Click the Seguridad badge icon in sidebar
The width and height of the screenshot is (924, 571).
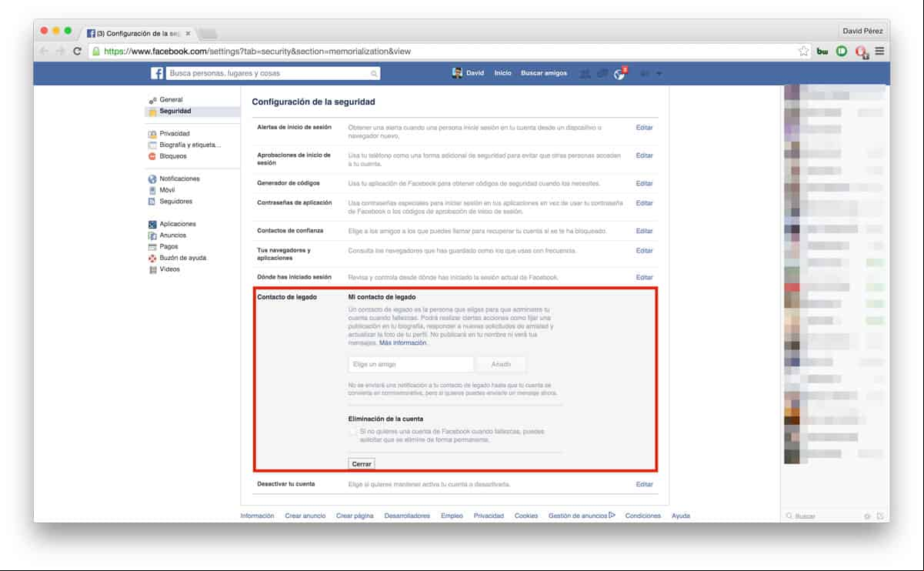point(153,112)
